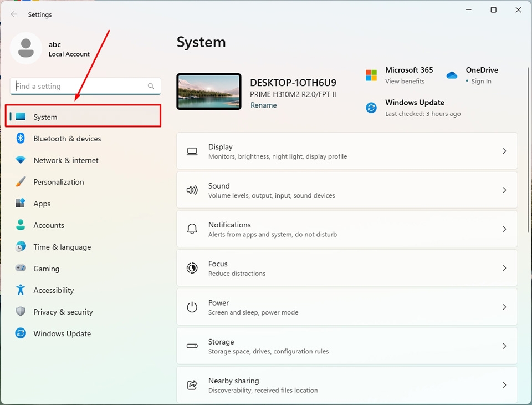Click Storage title text
The height and width of the screenshot is (405, 532).
pos(221,342)
